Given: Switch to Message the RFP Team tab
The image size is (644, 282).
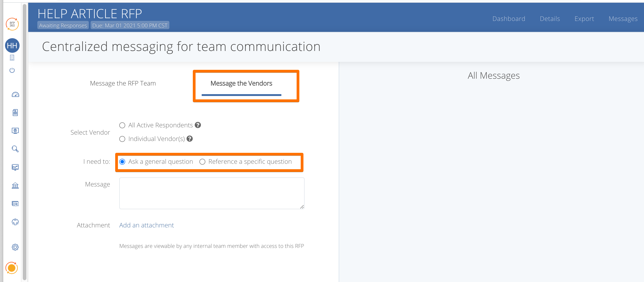Looking at the screenshot, I should click(123, 83).
